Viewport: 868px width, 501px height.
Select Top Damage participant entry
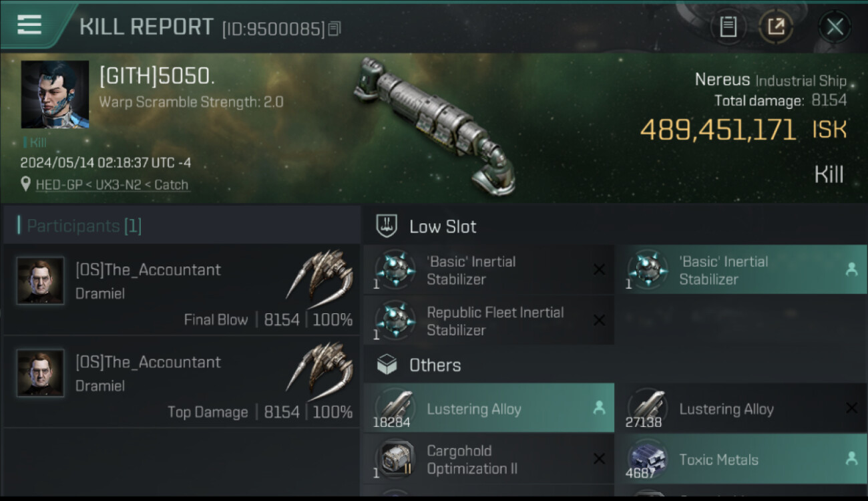[180, 381]
